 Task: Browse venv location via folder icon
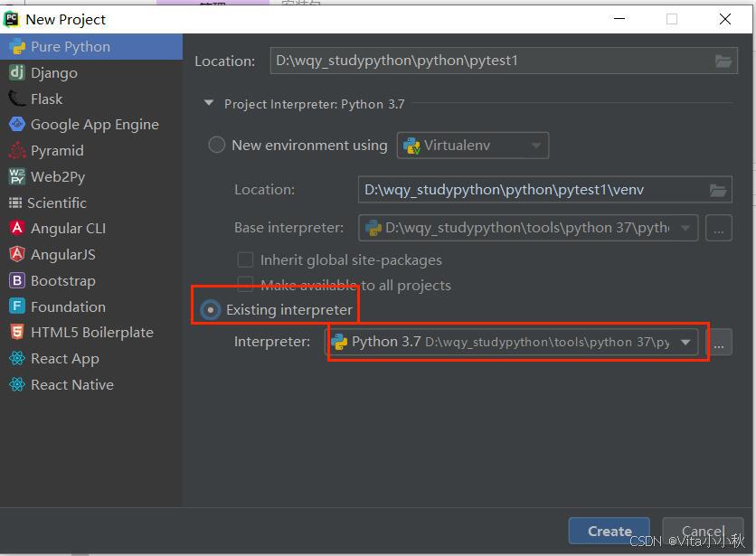point(717,190)
